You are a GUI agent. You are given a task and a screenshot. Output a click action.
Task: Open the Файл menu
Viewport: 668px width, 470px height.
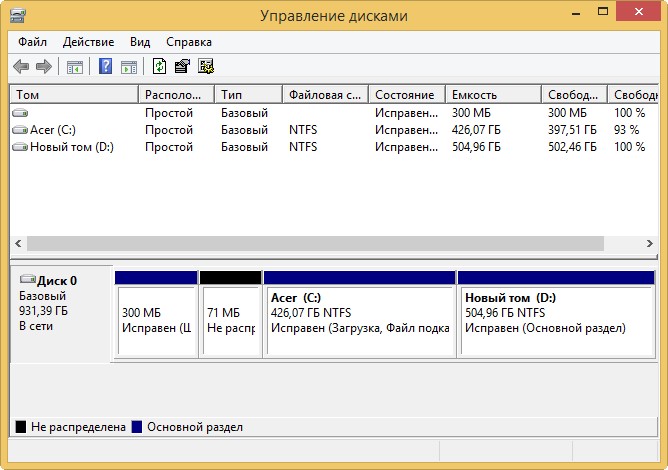[x=32, y=42]
